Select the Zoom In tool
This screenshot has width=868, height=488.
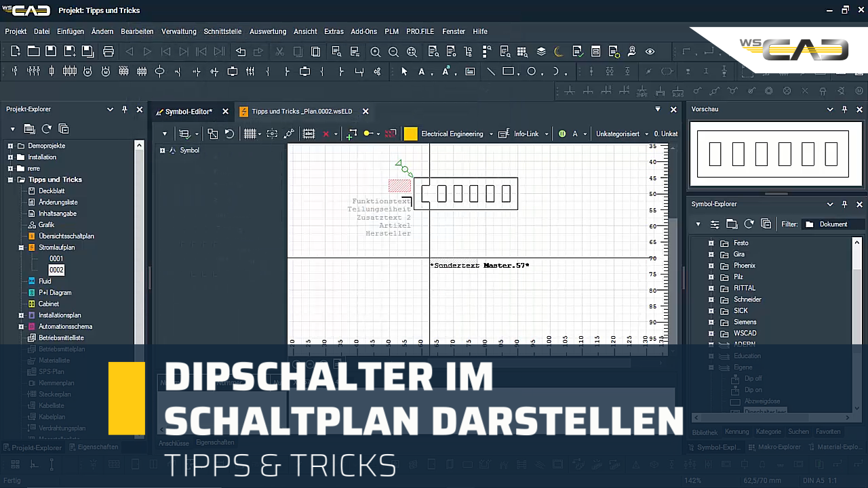[375, 52]
